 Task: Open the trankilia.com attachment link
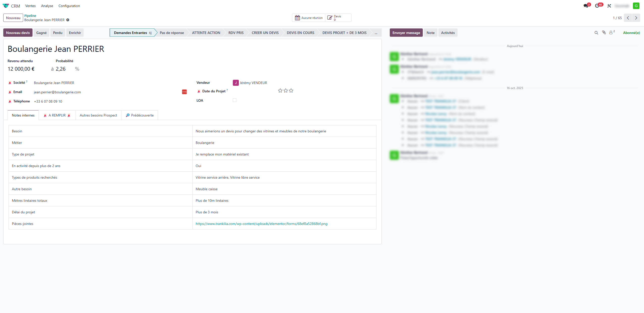[262, 224]
